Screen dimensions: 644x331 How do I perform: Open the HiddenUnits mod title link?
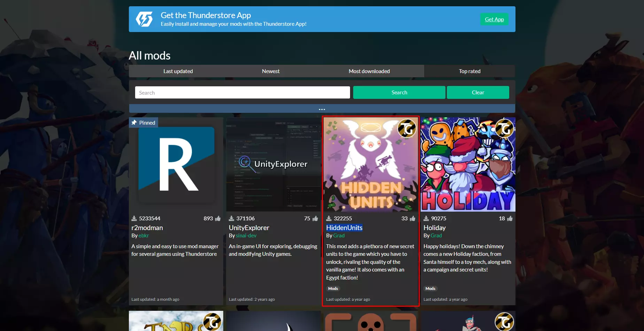click(344, 228)
